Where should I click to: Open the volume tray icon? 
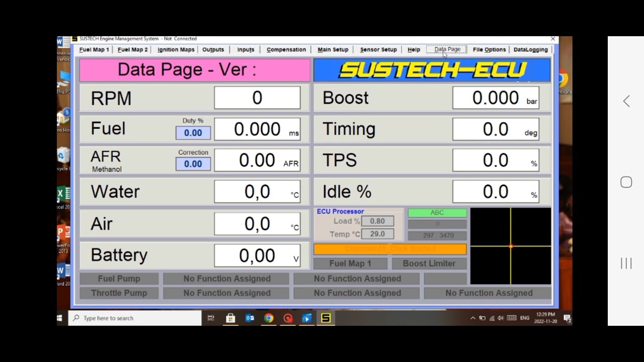[501, 318]
